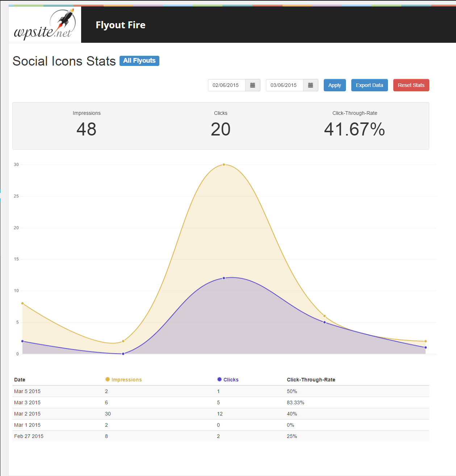Click the wpsite.net rocket logo
456x476 pixels.
45,25
